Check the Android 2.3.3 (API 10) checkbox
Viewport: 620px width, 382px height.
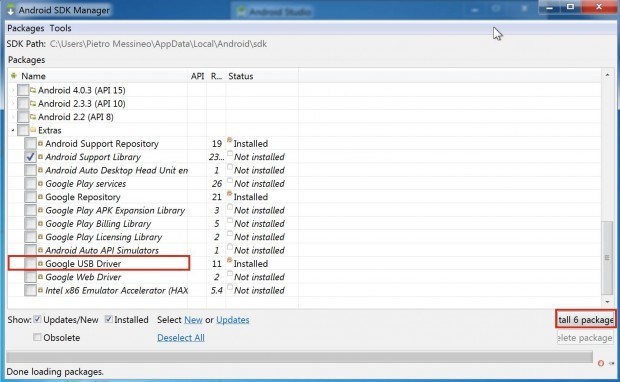point(23,104)
